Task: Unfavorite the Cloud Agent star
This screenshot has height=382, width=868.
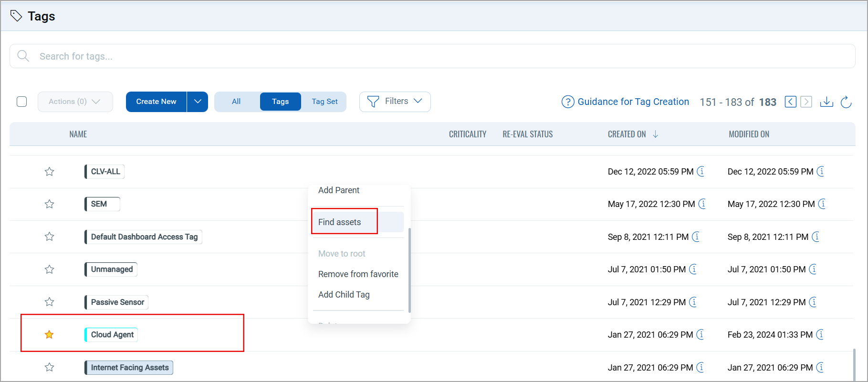Action: tap(49, 335)
